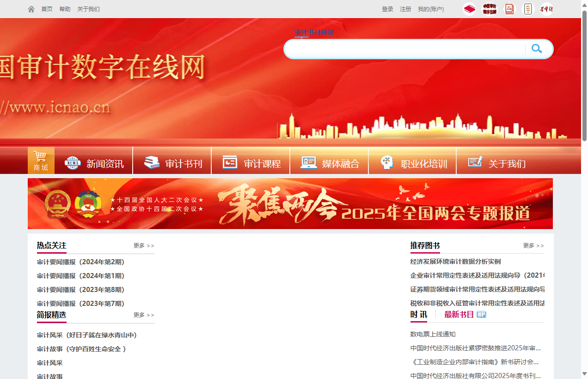
Task: Click the home house icon top left
Action: point(31,9)
